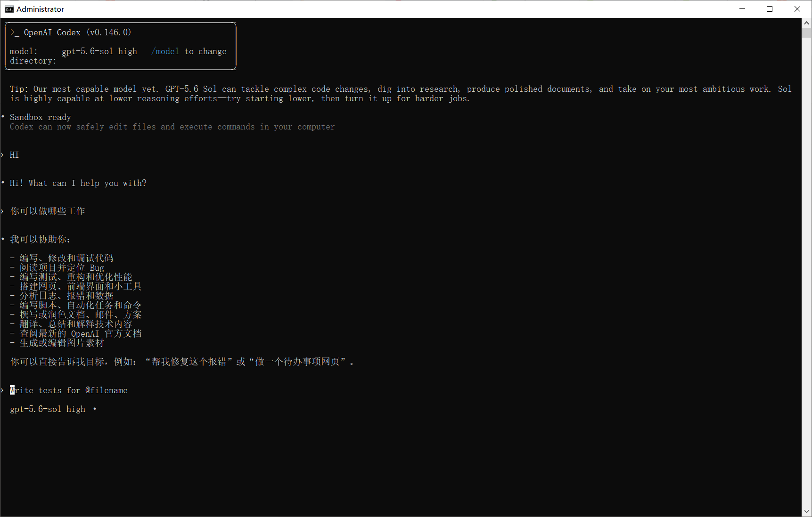Image resolution: width=812 pixels, height=517 pixels.
Task: Click list item '分析日志、报错和数据'
Action: (x=66, y=296)
